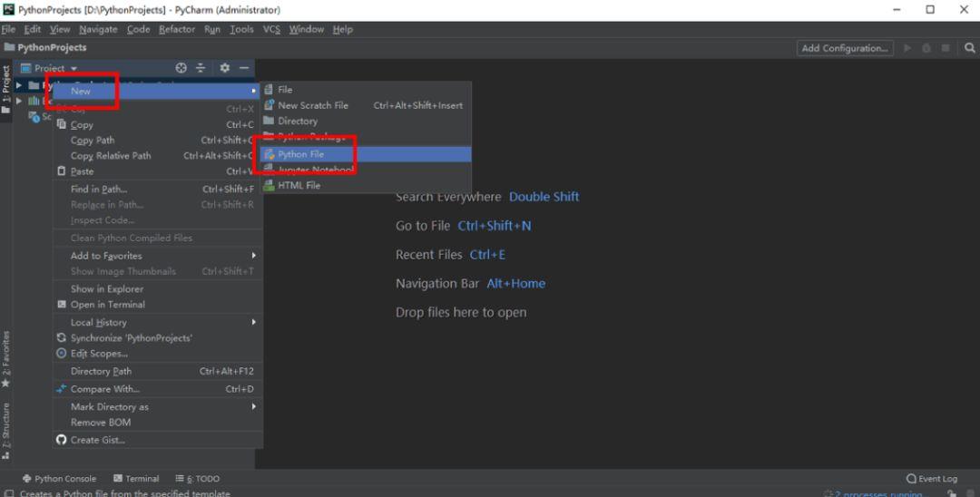
Task: Switch to the 1: Project side tab
Action: (x=5, y=89)
